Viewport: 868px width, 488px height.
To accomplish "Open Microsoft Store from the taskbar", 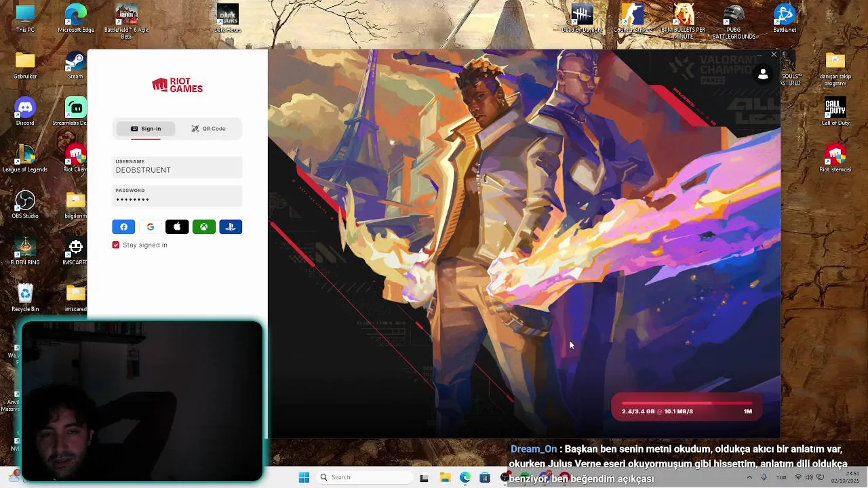I will pyautogui.click(x=485, y=477).
